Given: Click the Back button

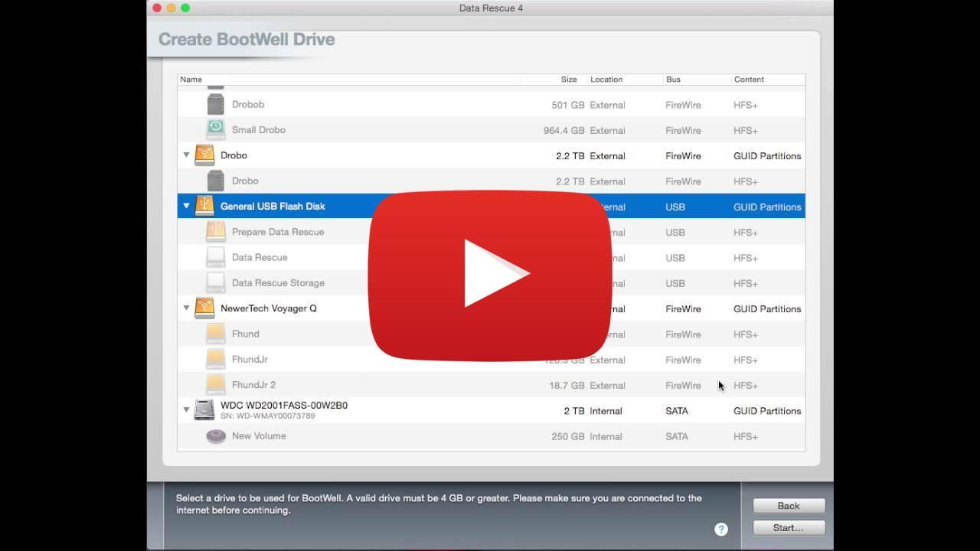Looking at the screenshot, I should click(x=788, y=505).
